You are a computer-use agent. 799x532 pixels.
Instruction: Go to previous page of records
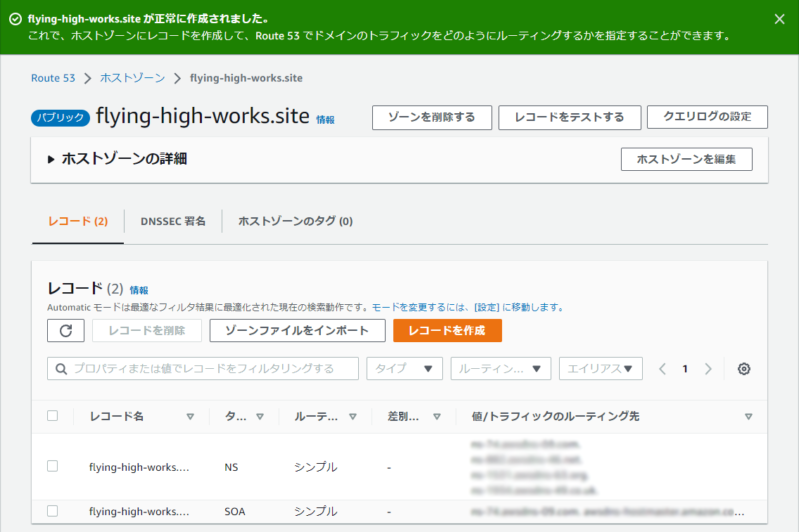[662, 369]
